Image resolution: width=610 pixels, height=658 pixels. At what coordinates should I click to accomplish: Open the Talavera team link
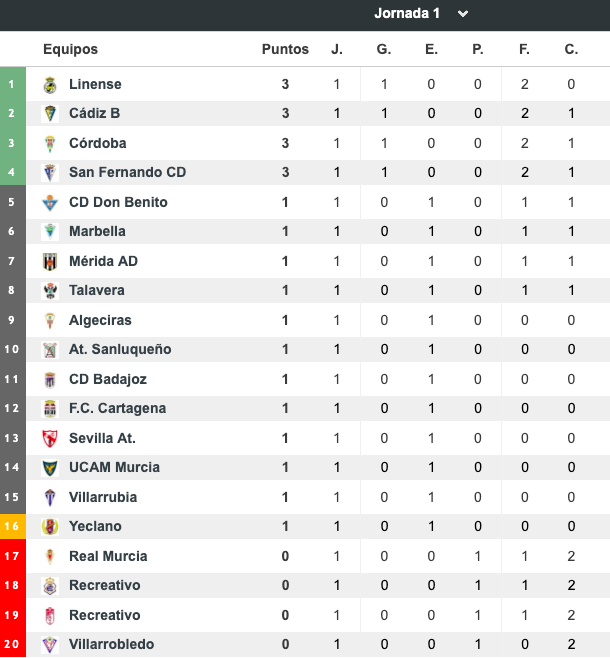click(x=97, y=291)
